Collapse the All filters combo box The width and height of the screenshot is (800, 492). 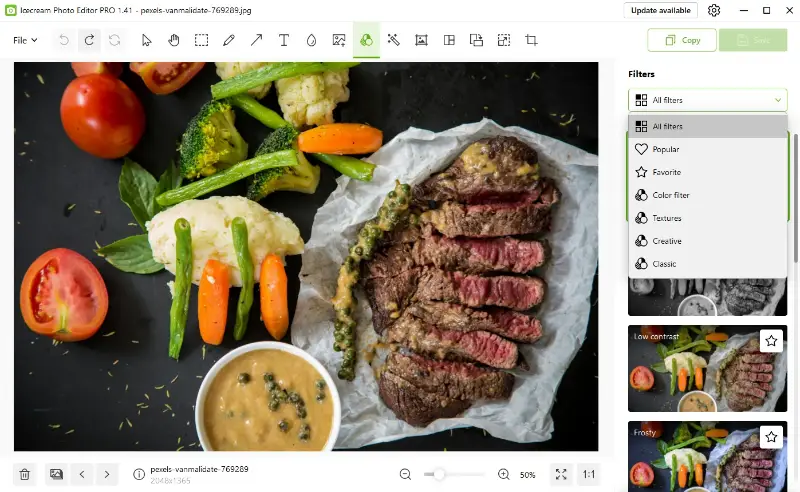point(707,100)
